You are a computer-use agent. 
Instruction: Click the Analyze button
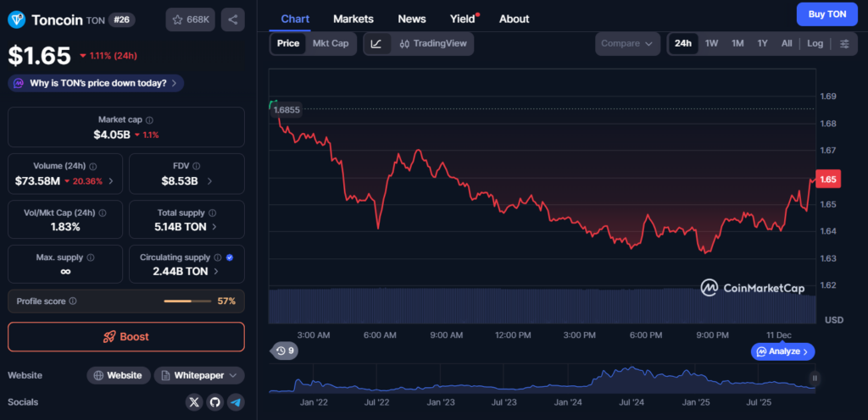[782, 351]
